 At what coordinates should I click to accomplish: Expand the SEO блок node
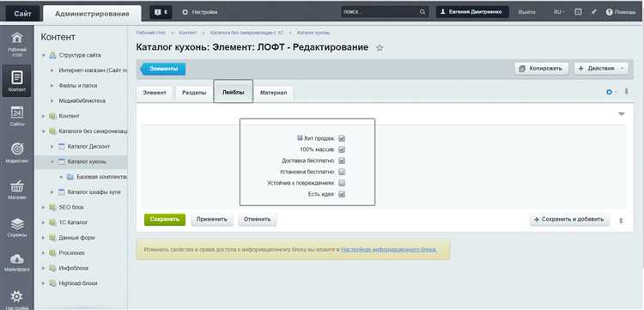coord(43,207)
